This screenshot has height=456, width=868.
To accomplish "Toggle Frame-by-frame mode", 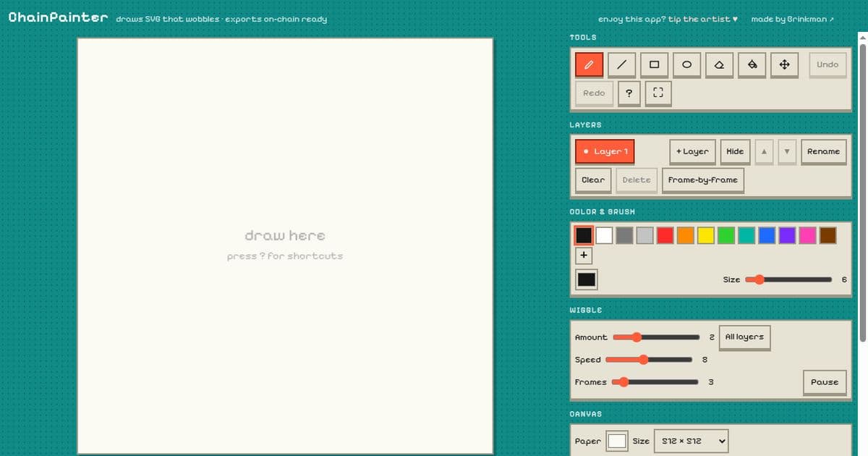I will coord(703,180).
